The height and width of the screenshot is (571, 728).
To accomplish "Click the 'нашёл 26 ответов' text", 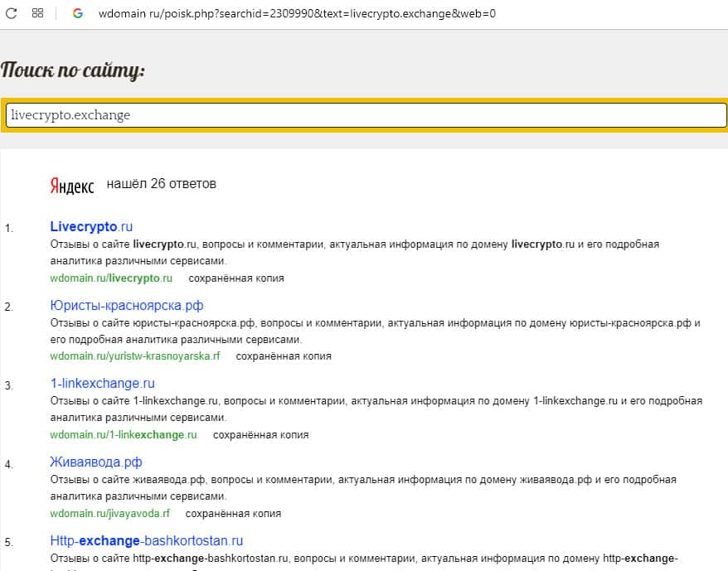I will 162,184.
